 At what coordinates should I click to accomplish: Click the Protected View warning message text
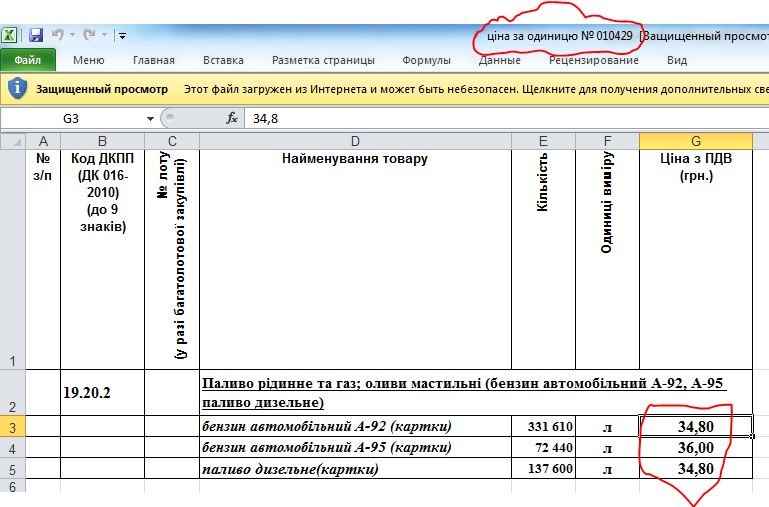tap(476, 89)
